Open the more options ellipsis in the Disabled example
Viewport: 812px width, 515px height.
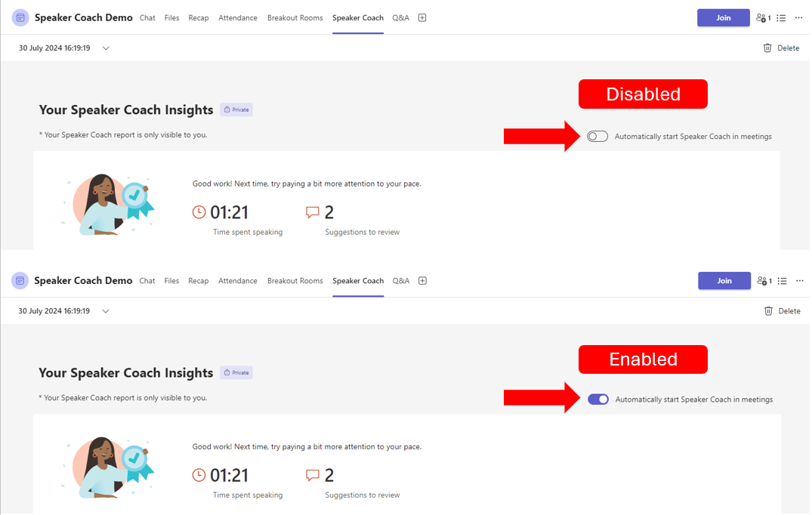[799, 18]
